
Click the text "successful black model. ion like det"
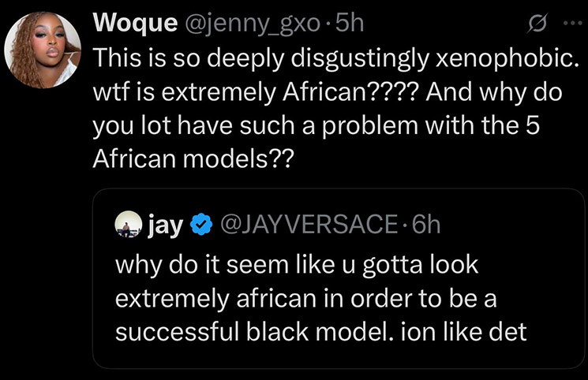click(x=320, y=332)
